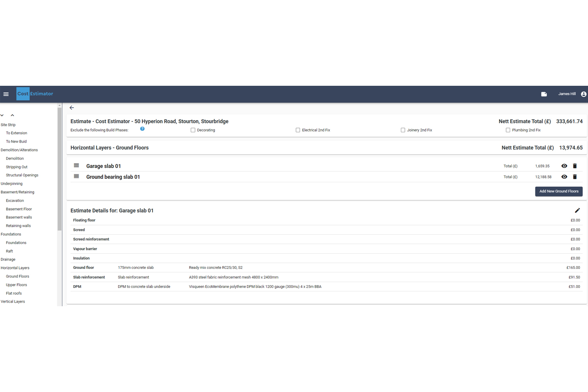Delete the Garage slab 01 entry
This screenshot has height=392, width=588.
(574, 166)
